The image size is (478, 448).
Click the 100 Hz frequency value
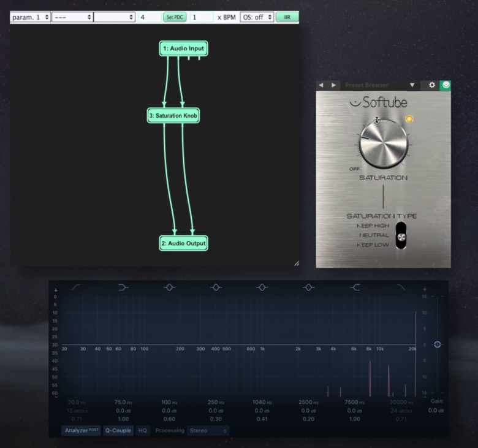[x=170, y=402]
